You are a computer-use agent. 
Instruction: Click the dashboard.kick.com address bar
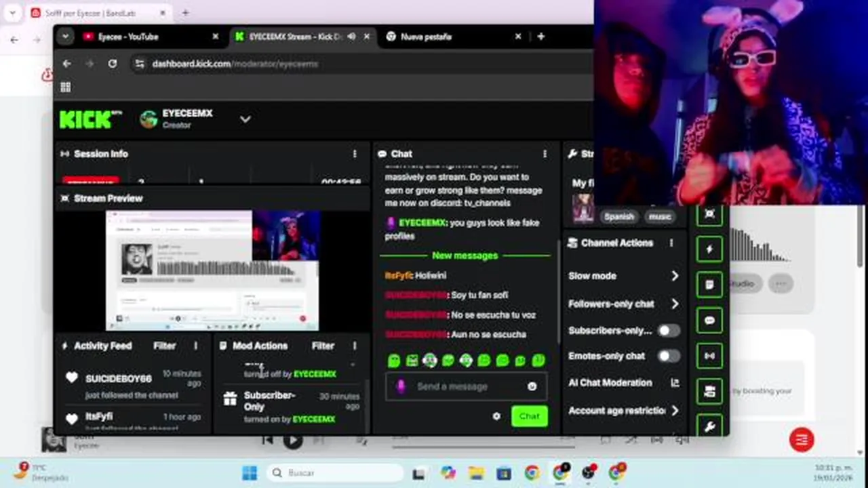359,64
